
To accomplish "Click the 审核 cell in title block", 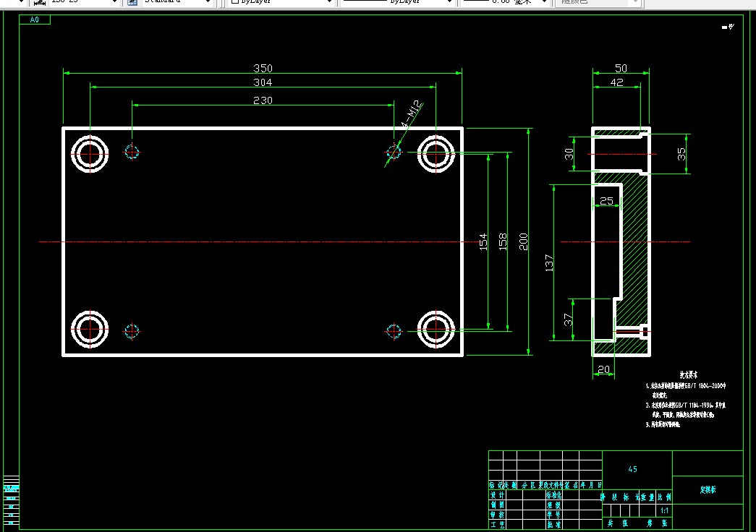I will click(x=497, y=515).
